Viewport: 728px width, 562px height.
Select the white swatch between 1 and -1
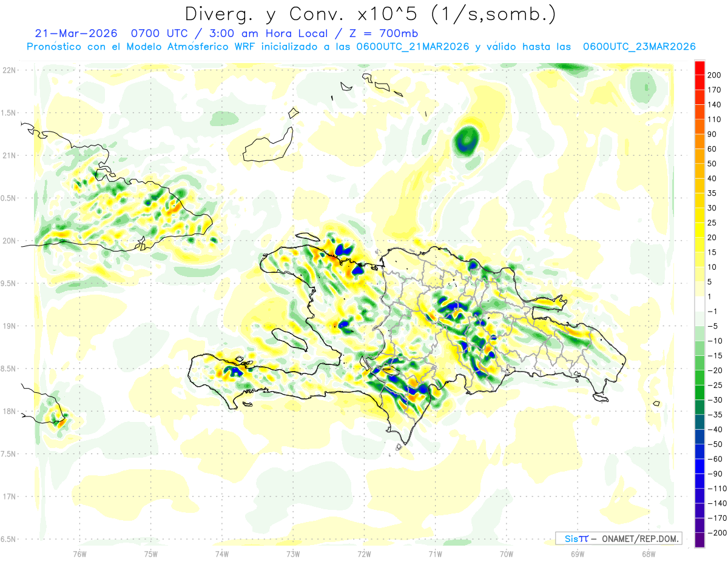click(699, 304)
